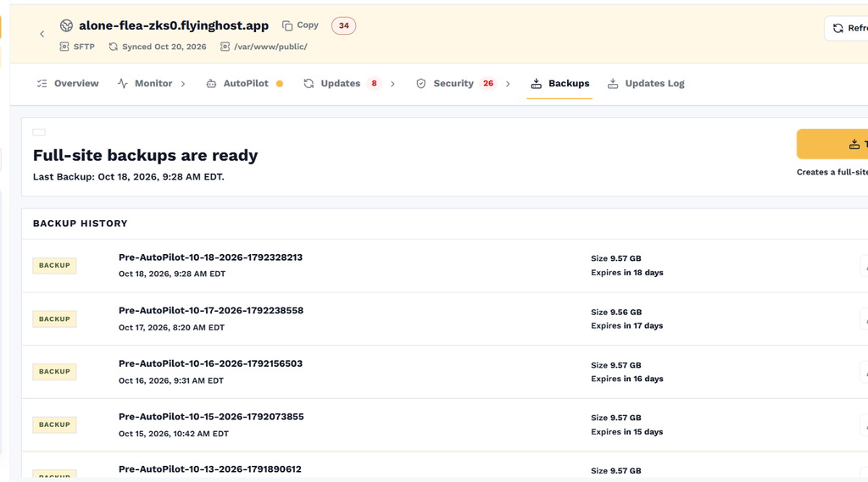Click the /var/www/public/ path folder icon
The image size is (868, 482).
tap(225, 47)
